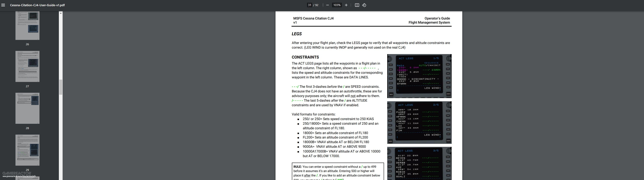Click the thumbnail sidebar scrollbar handle

pos(60,87)
